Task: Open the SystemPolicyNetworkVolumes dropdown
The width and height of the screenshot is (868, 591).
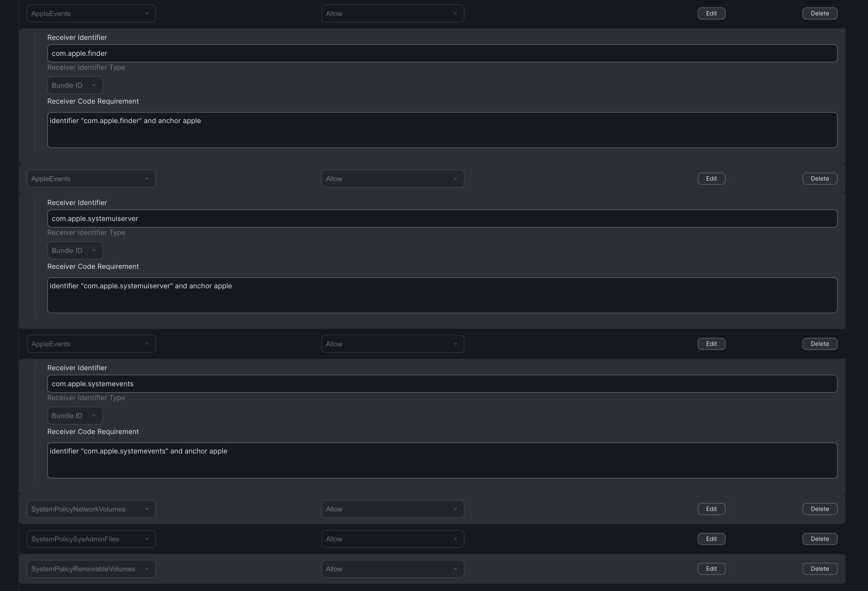Action: pos(91,509)
